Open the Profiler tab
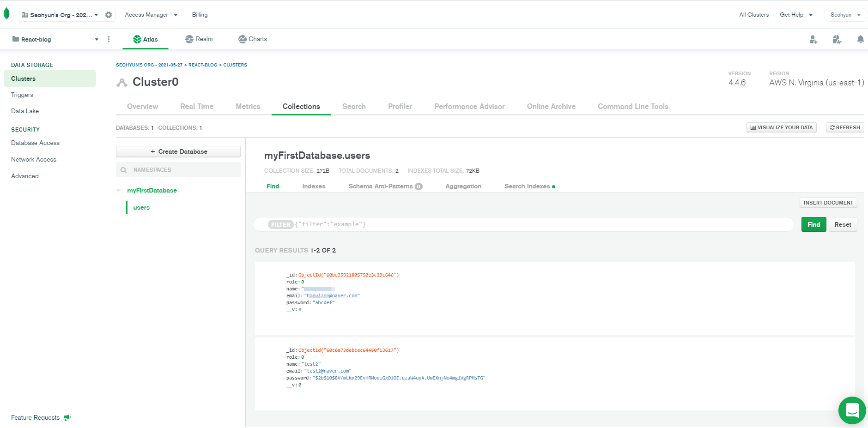This screenshot has height=428, width=868. [400, 107]
